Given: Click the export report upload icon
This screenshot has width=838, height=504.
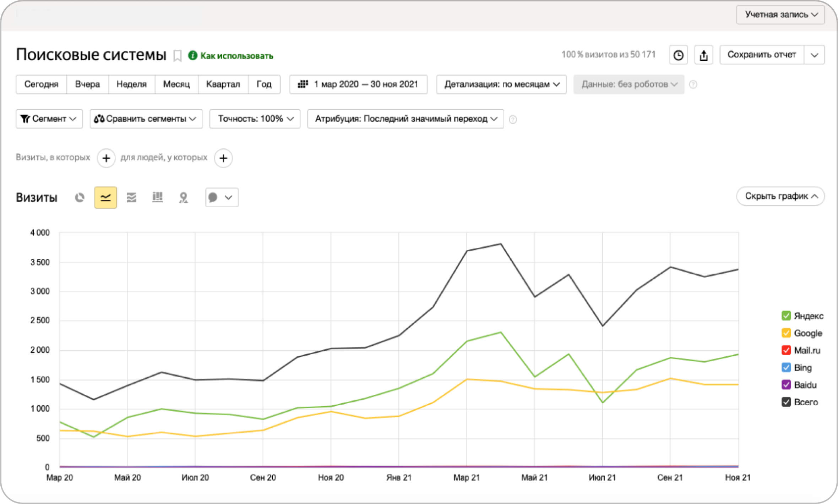Looking at the screenshot, I should click(703, 55).
